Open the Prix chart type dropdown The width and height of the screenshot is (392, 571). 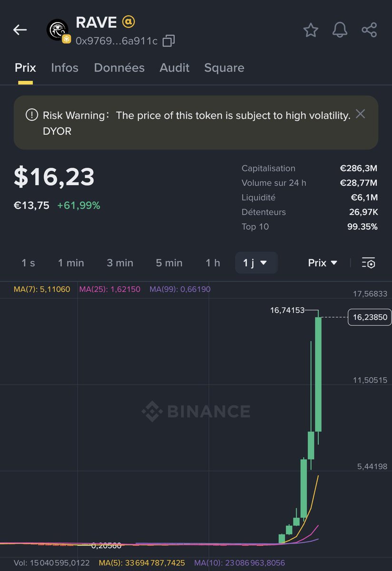click(x=323, y=263)
